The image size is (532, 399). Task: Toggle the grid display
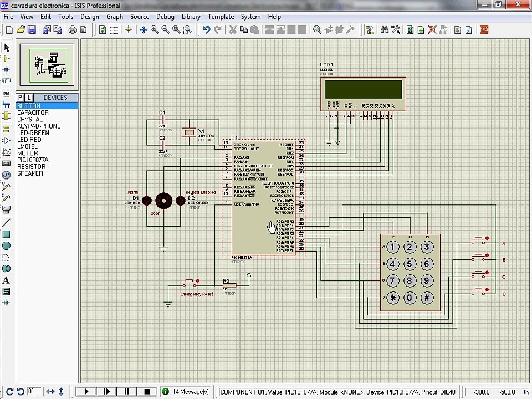pyautogui.click(x=114, y=30)
